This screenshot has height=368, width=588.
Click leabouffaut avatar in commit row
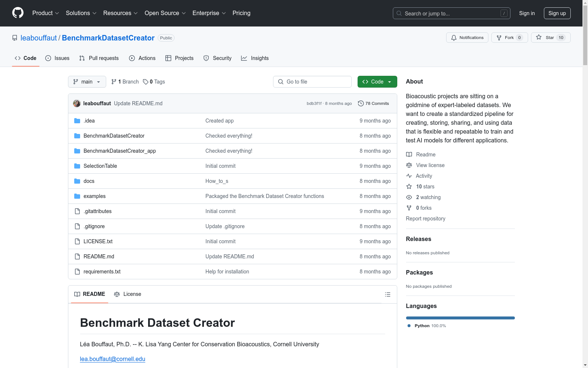pos(77,103)
